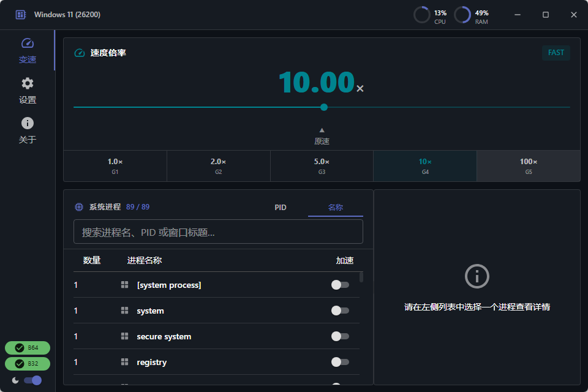Click the 进程名称 column header
Image resolution: width=588 pixels, height=392 pixels.
click(145, 260)
